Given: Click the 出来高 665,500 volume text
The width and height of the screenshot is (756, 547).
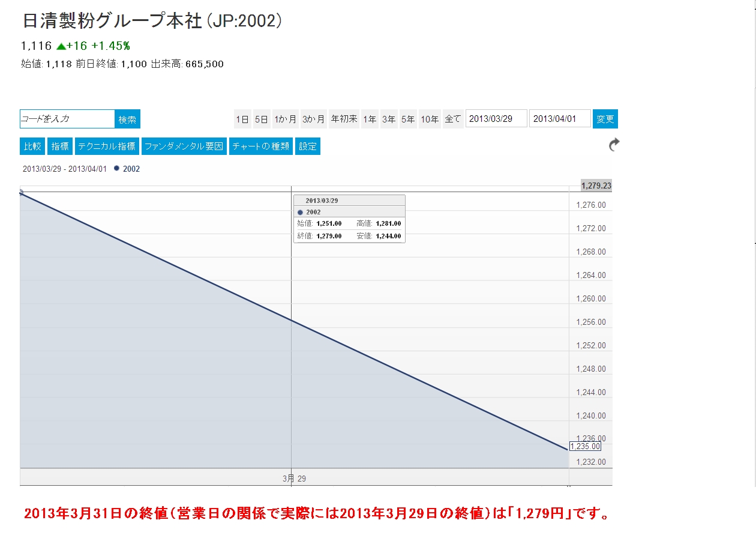Looking at the screenshot, I should coord(187,64).
